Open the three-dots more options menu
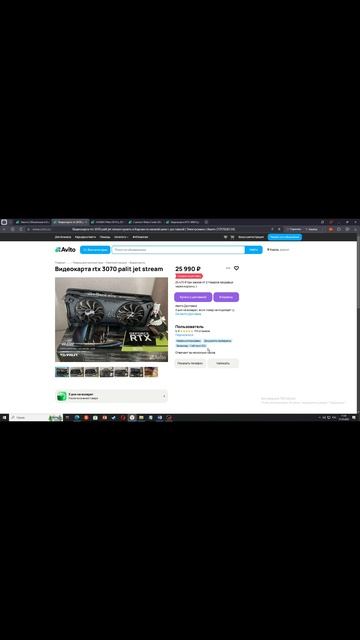Screen dimensions: 360x640 pos(228,268)
